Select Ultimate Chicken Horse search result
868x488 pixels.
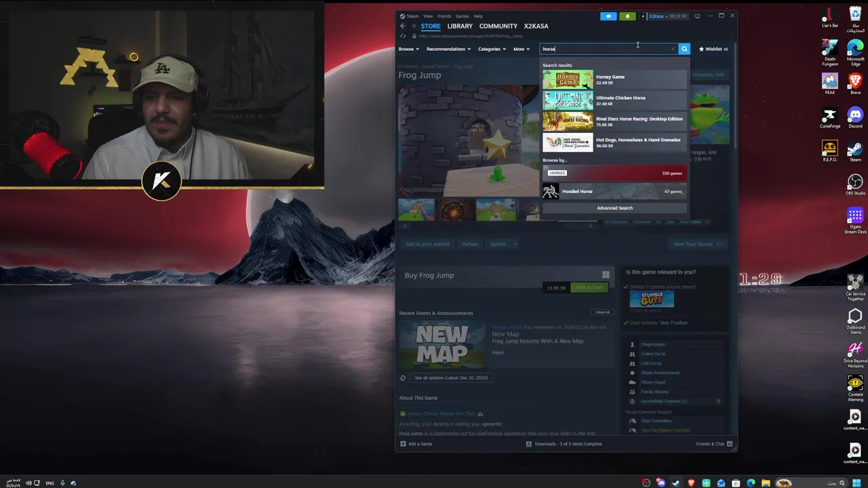pos(614,100)
